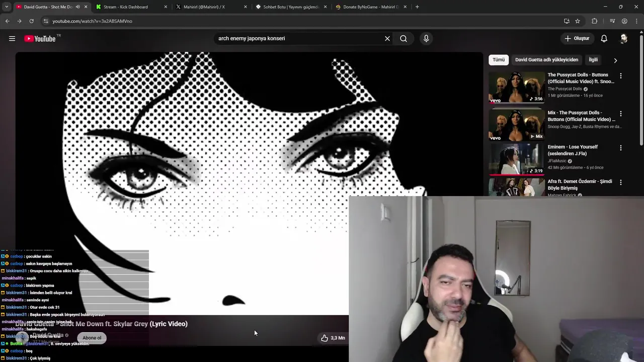Viewport: 644px width, 362px height.
Task: Close the Mahirirl X tab
Action: pos(246,7)
